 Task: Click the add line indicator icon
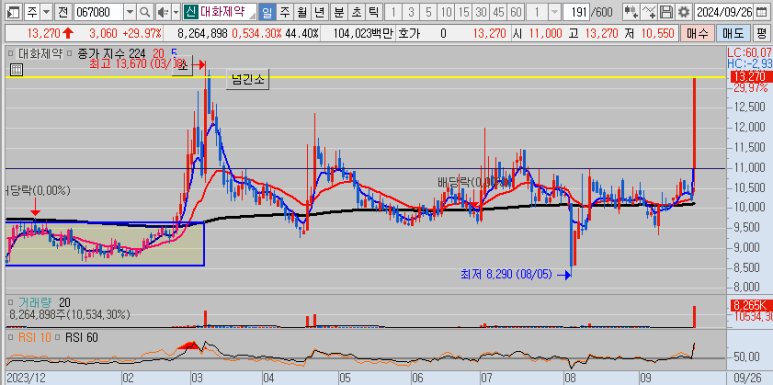pyautogui.click(x=649, y=12)
